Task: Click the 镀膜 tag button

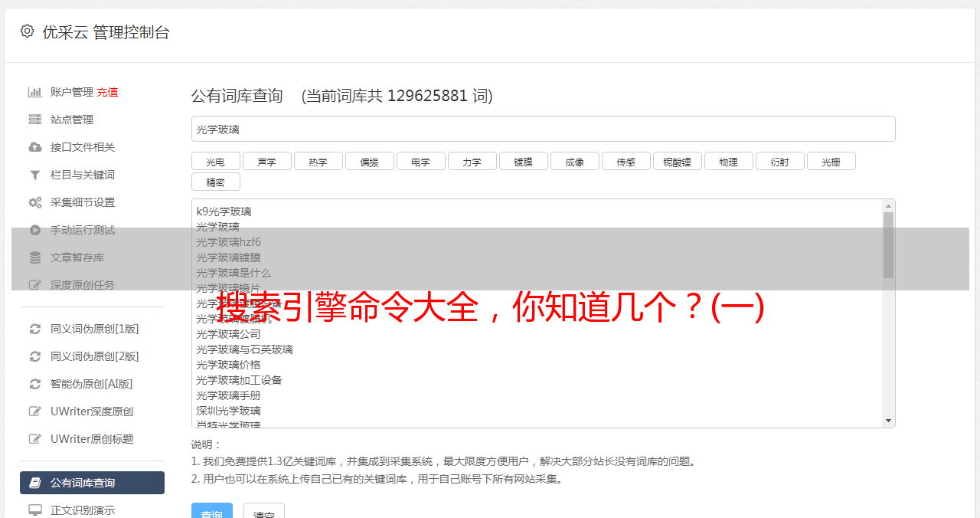Action: [x=523, y=161]
